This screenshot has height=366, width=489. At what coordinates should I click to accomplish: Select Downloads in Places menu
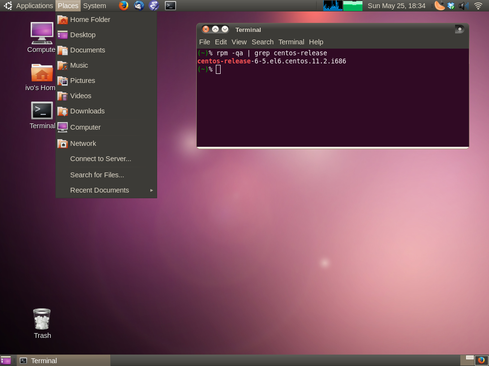tap(106, 111)
